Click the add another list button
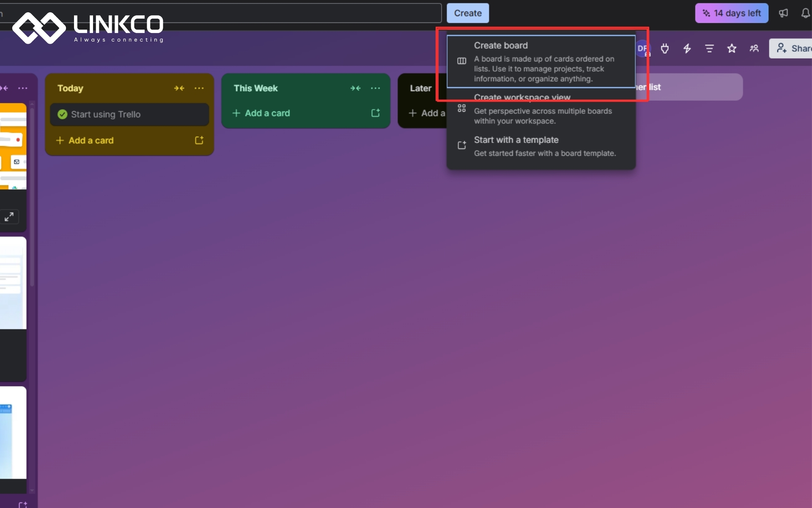812x508 pixels. point(689,87)
